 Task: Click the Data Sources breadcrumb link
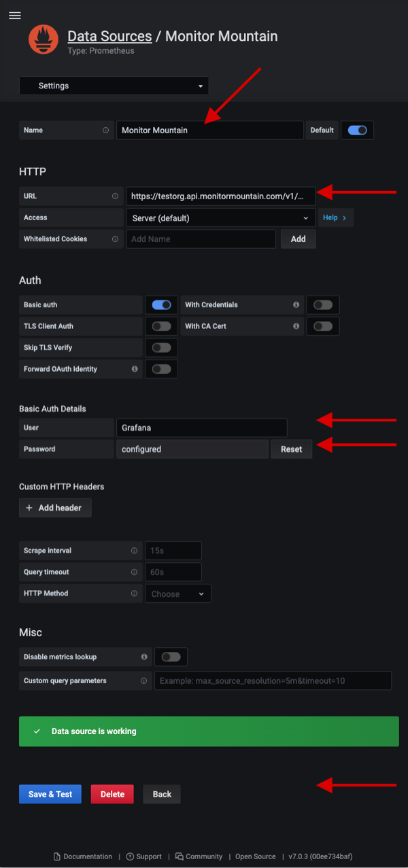pyautogui.click(x=109, y=36)
